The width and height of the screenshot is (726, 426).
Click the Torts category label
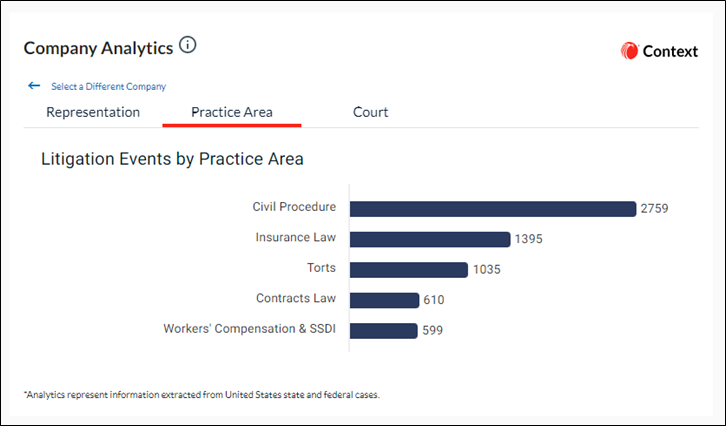coord(321,268)
